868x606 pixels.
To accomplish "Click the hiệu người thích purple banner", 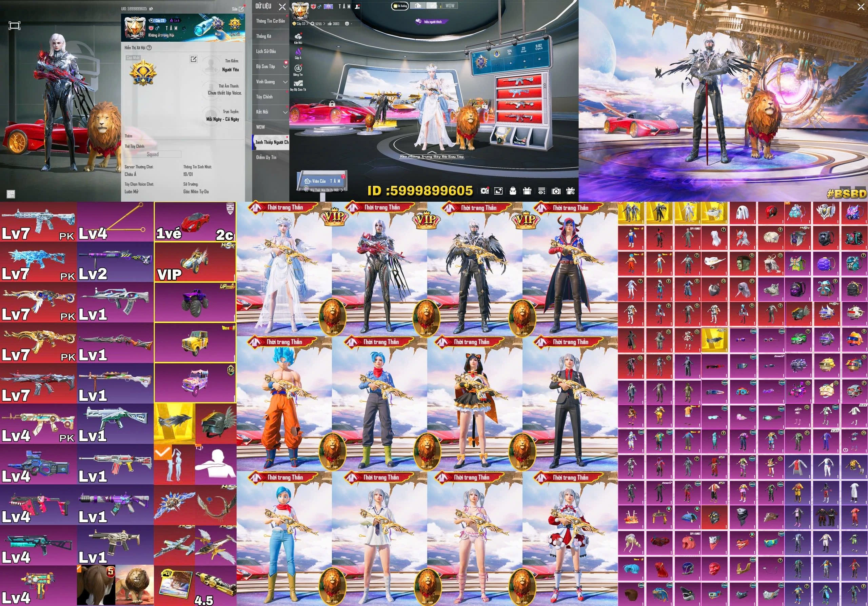I will (x=432, y=22).
